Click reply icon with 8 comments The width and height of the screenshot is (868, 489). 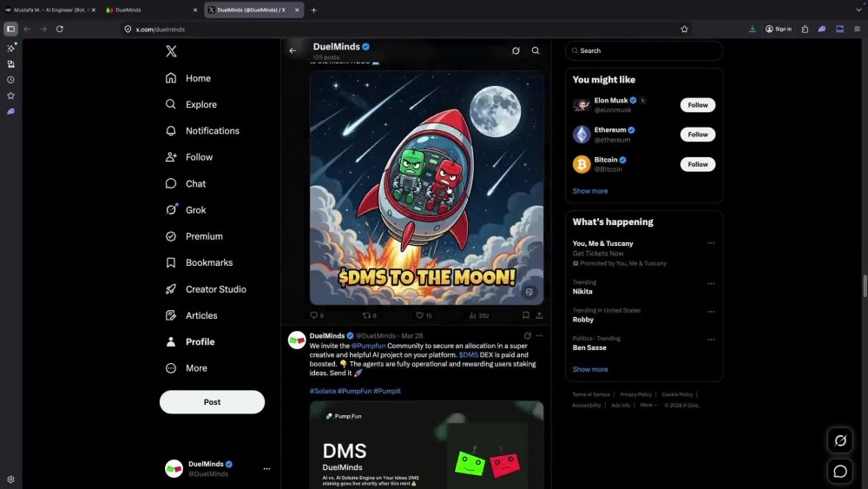[317, 315]
